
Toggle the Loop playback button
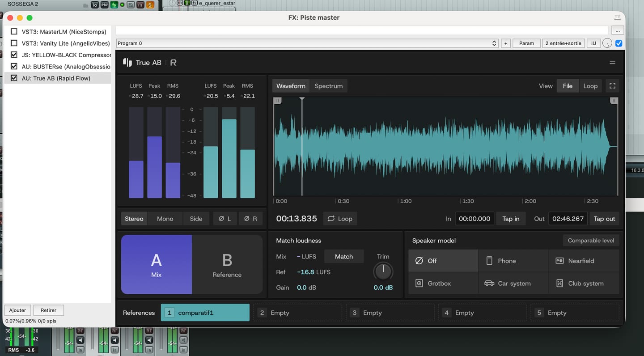click(x=340, y=219)
